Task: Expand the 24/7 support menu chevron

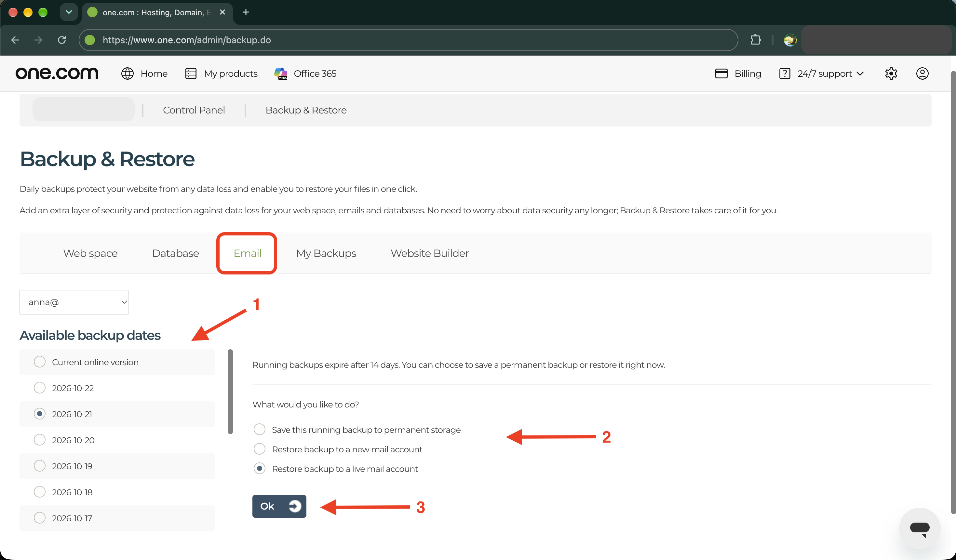Action: coord(860,73)
